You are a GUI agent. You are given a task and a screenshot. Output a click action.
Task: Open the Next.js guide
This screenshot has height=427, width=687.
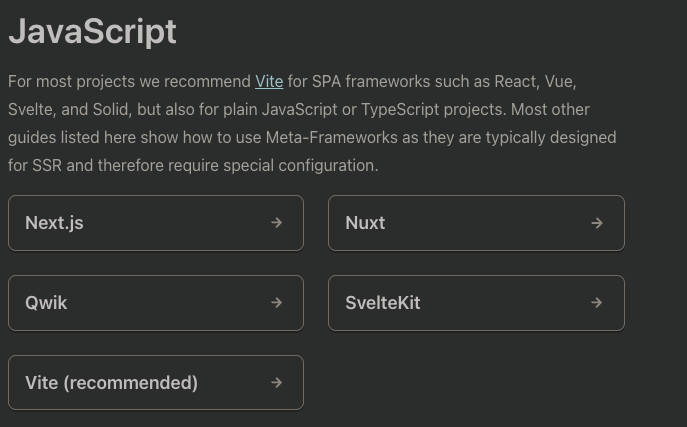coord(54,223)
